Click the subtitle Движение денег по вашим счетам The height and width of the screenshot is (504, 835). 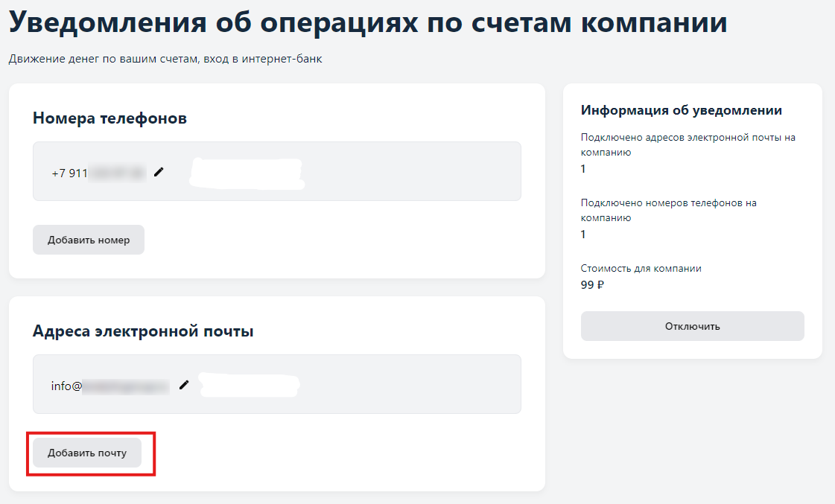tap(165, 59)
